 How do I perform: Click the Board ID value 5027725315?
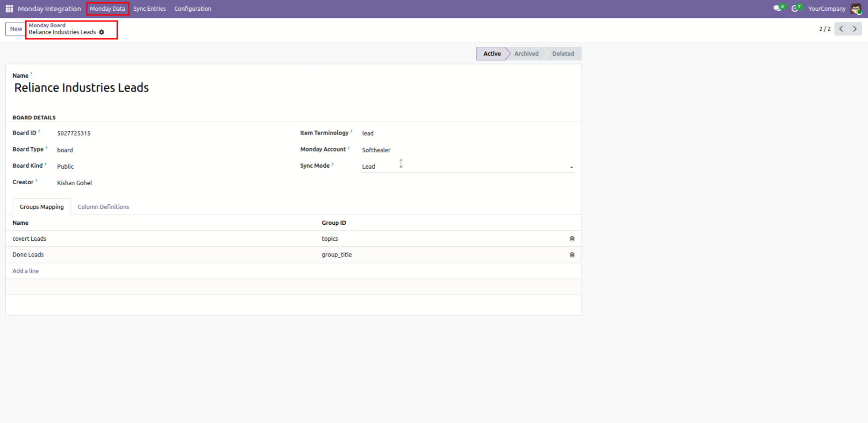74,133
